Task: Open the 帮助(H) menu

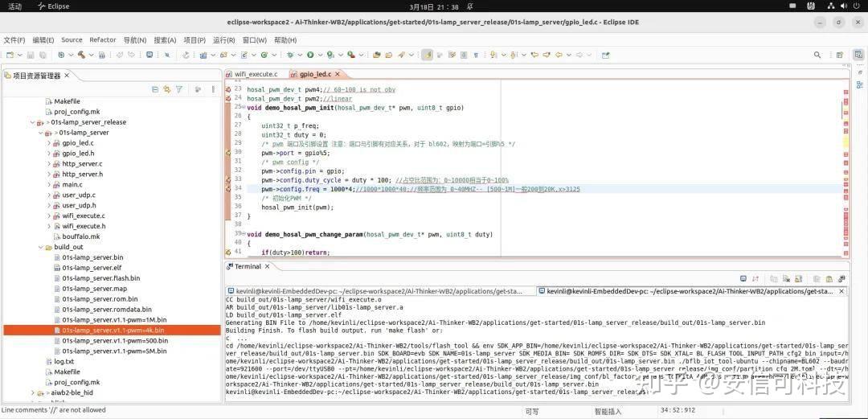Action: coord(285,40)
